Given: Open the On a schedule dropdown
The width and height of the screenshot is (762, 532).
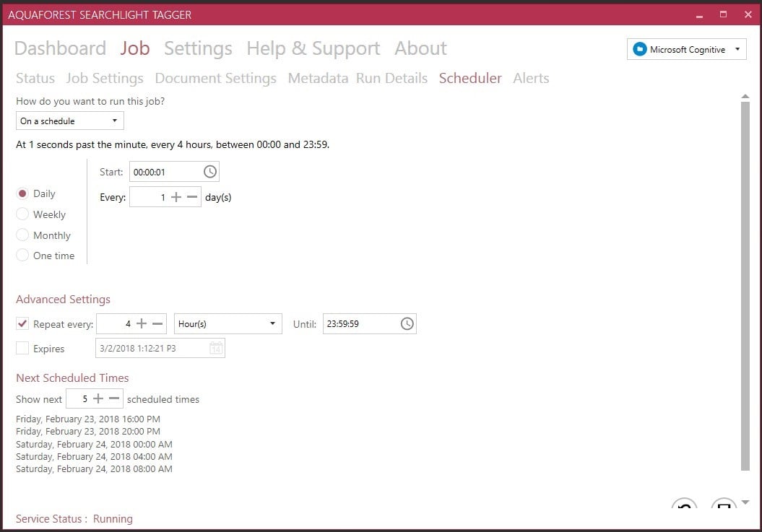Looking at the screenshot, I should point(70,121).
